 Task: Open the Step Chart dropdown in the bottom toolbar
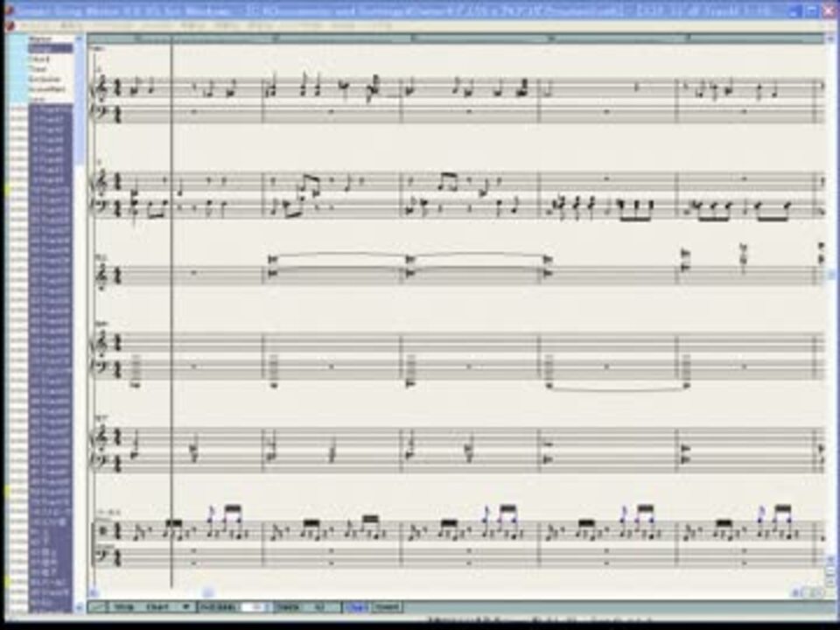(x=152, y=607)
